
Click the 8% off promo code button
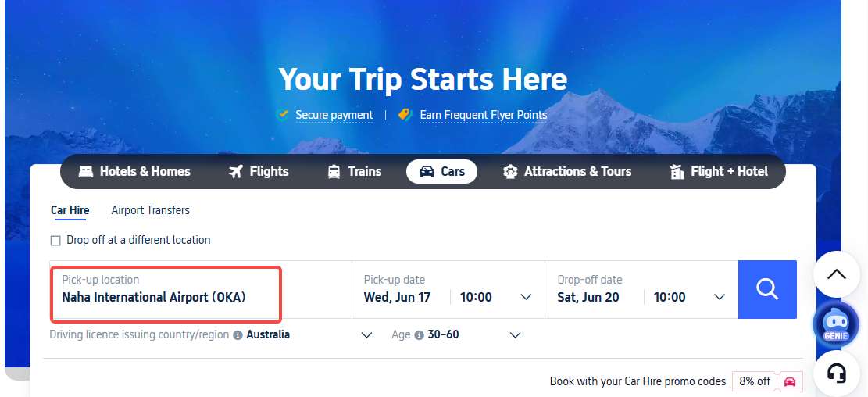(767, 381)
